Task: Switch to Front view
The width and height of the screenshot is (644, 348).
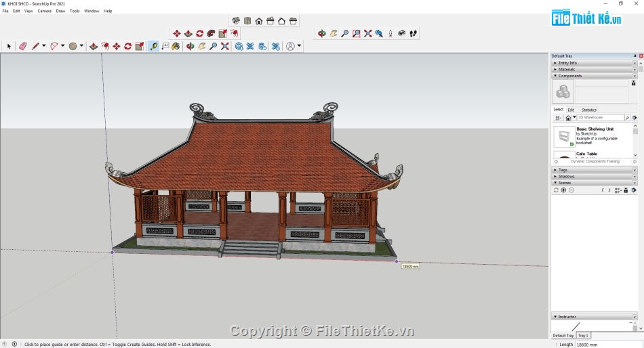Action: coord(259,20)
